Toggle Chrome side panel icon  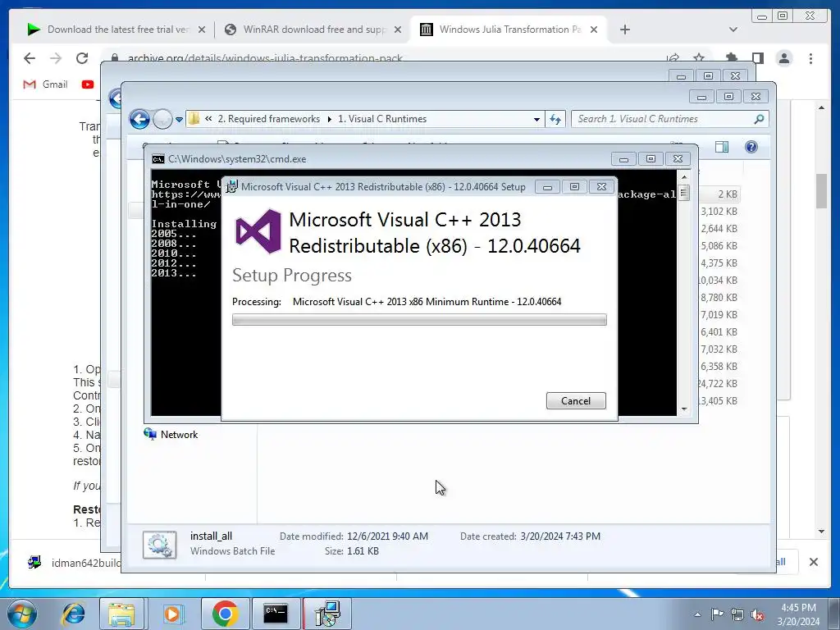pyautogui.click(x=757, y=58)
